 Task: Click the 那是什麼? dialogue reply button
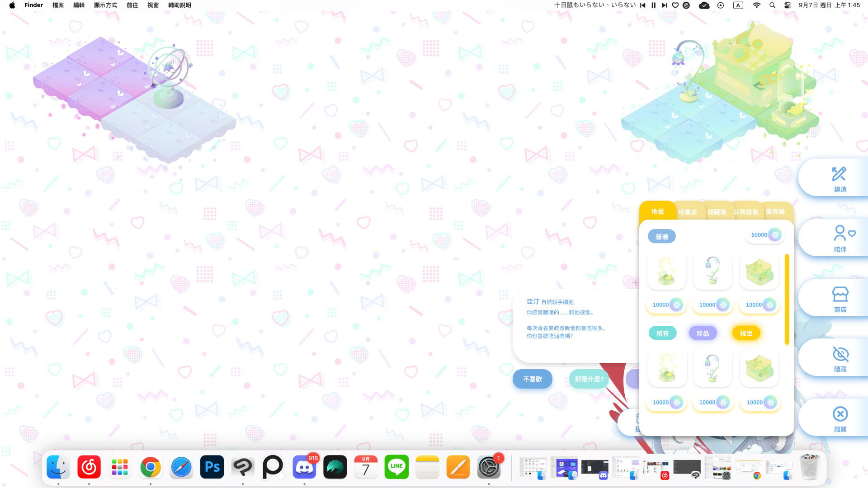point(589,379)
